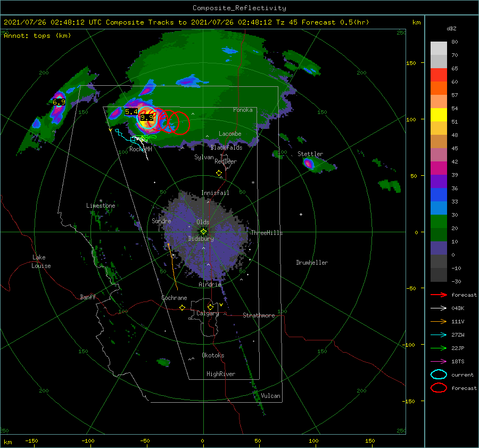
Task: Click the Stettler city label
Action: (310, 154)
